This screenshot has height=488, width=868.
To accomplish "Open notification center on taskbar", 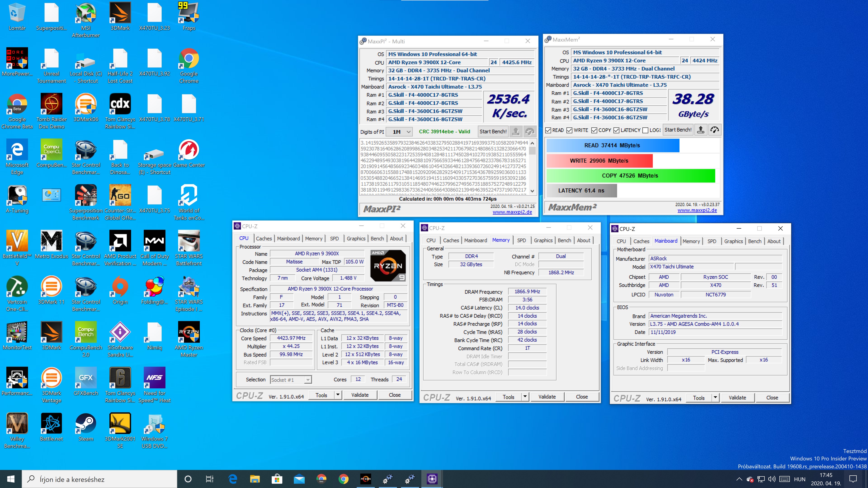I will [853, 479].
